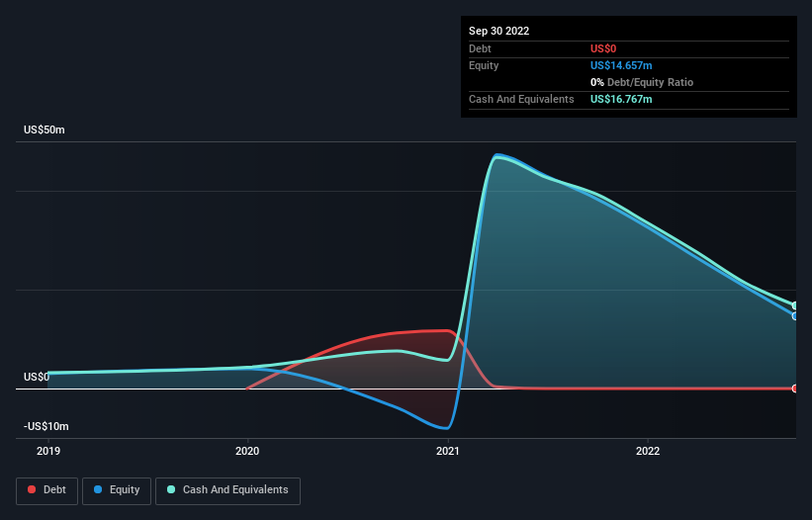Image resolution: width=812 pixels, height=520 pixels.
Task: Click the 2020 x-axis label
Action: pyautogui.click(x=247, y=451)
